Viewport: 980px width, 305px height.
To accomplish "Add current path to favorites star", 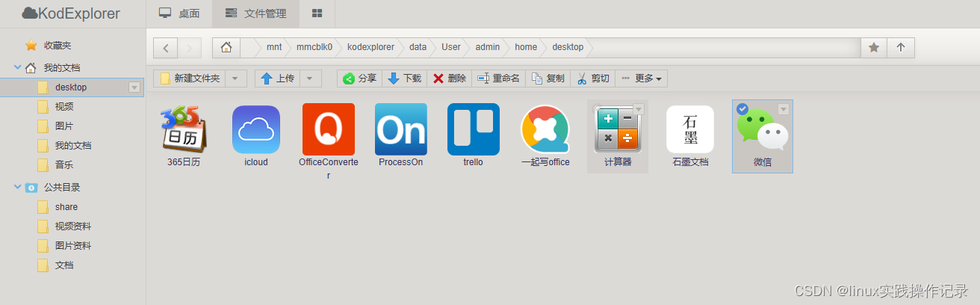I will click(x=874, y=47).
